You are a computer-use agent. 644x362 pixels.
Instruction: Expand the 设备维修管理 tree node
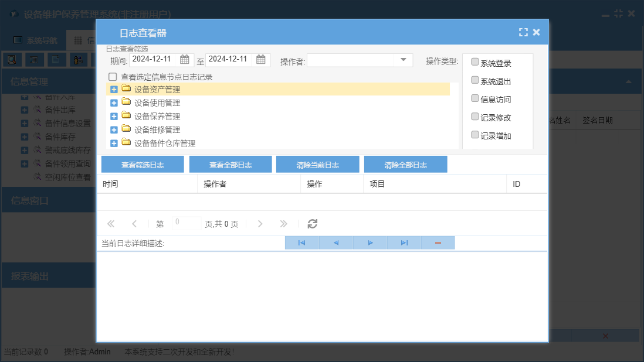[114, 129]
